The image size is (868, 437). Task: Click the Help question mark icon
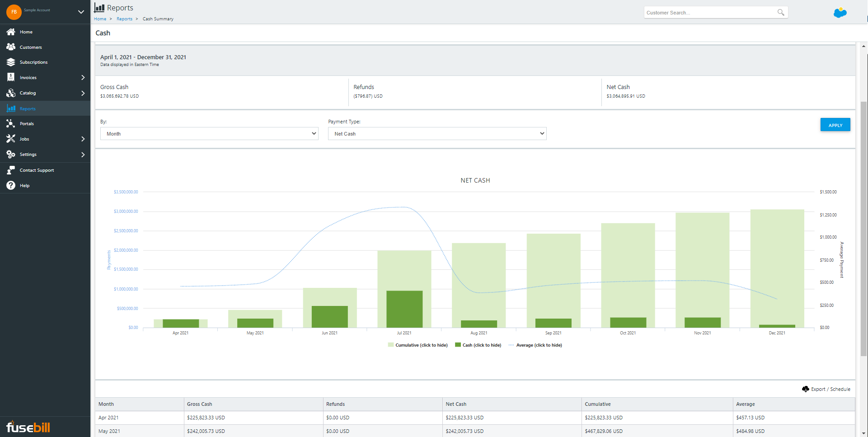point(11,185)
